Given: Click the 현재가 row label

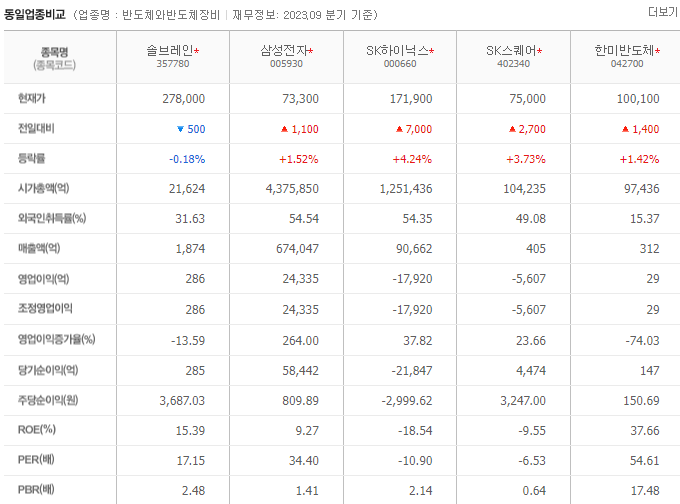Looking at the screenshot, I should click(32, 98).
